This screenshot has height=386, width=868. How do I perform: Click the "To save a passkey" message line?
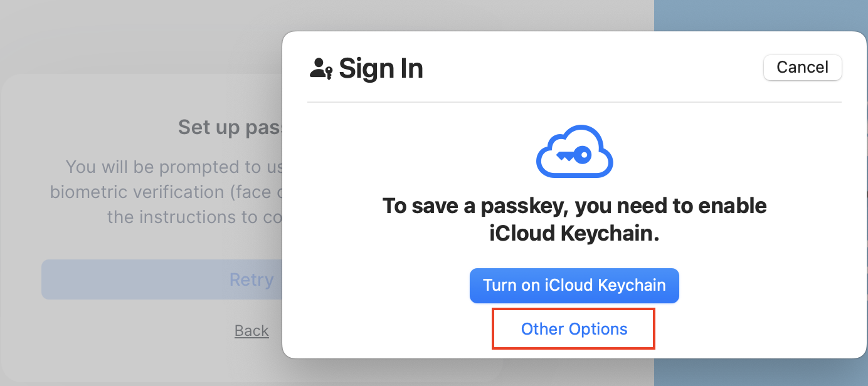574,206
